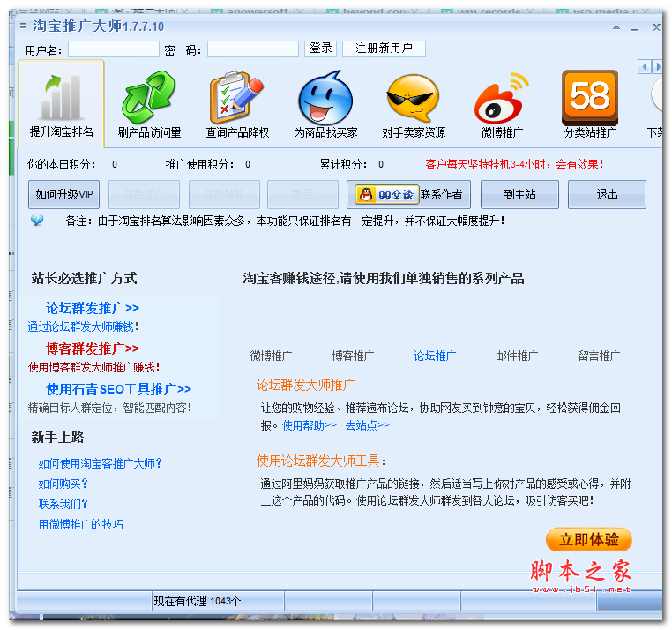Viewport: 672px width, 630px height.
Task: Click the disabled 开始优化 button
Action: [144, 195]
